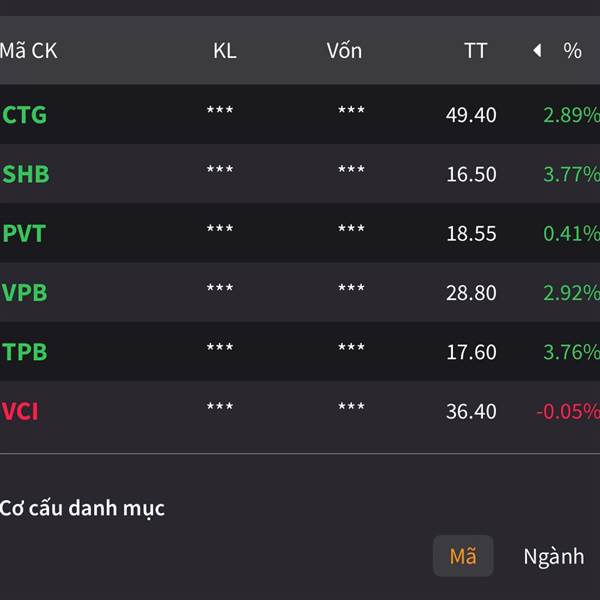Sort by the % column header
This screenshot has height=600, width=600.
[x=572, y=51]
